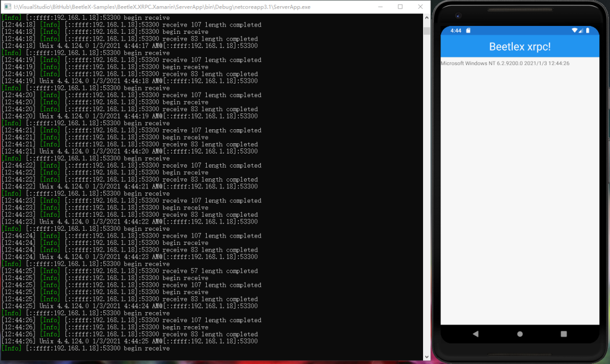Click the console vertical scrollbar thumb

click(x=427, y=30)
